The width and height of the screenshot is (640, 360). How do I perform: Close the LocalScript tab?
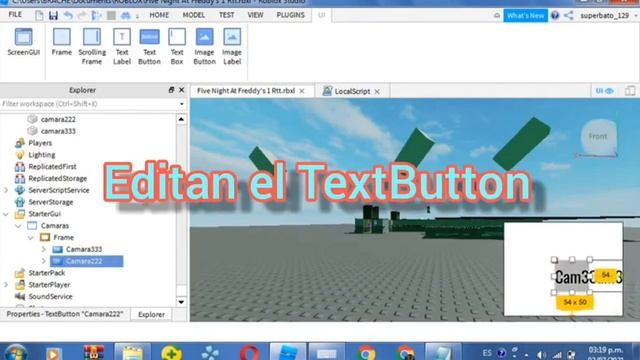pos(377,91)
